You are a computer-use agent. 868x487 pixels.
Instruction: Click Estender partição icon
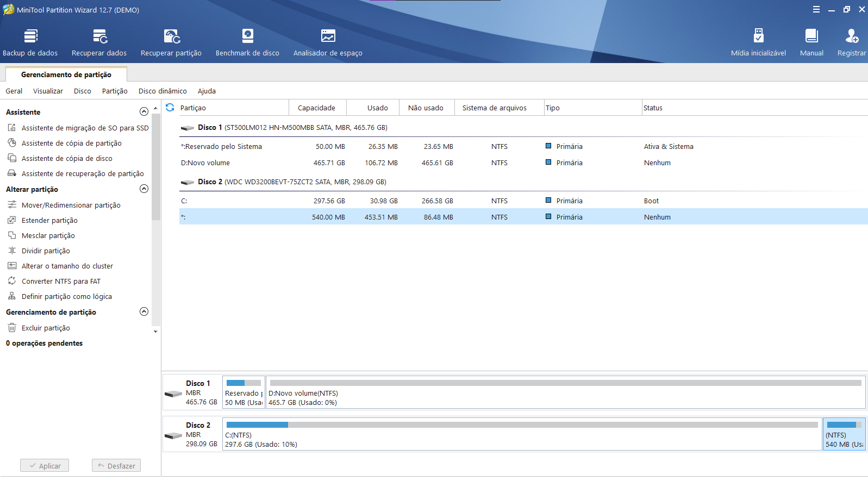[12, 220]
